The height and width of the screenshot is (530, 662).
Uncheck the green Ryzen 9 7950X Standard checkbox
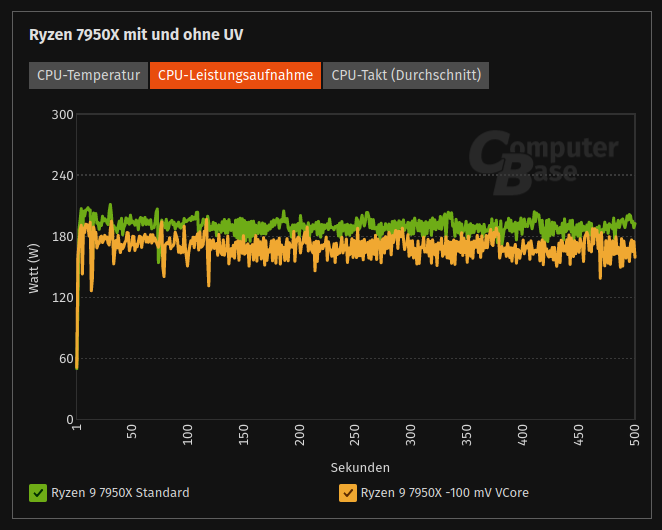pos(38,493)
